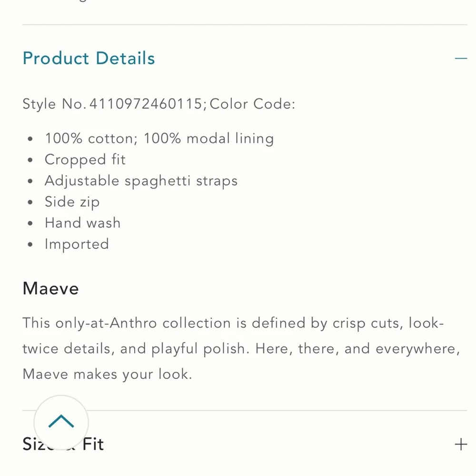Select the Hand wash care instruction
The width and height of the screenshot is (476, 476).
tap(83, 223)
